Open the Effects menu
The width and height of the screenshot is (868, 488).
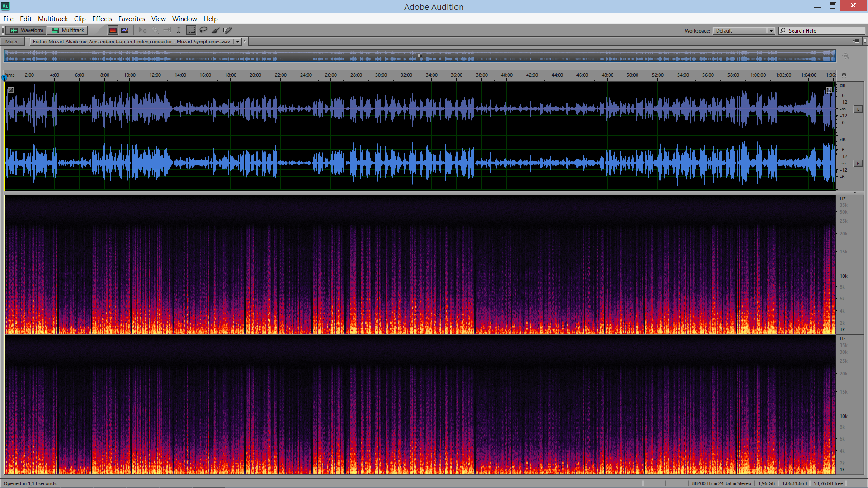click(102, 19)
